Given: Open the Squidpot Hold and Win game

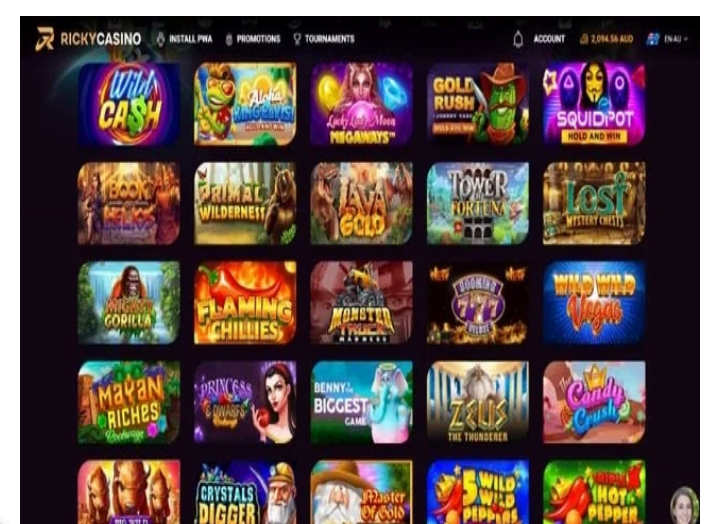Looking at the screenshot, I should click(594, 104).
